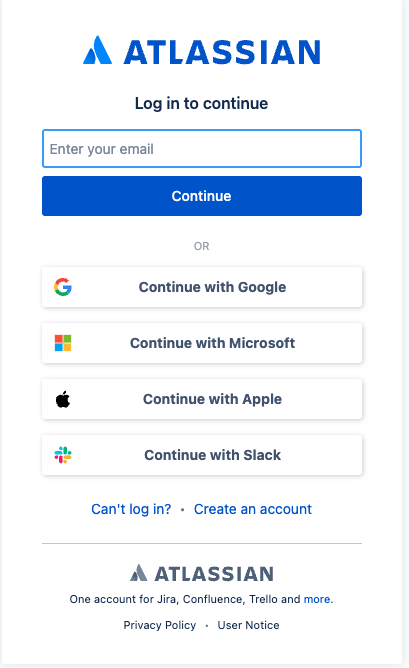Click the black Apple logo icon
The image size is (409, 668).
[x=63, y=399]
